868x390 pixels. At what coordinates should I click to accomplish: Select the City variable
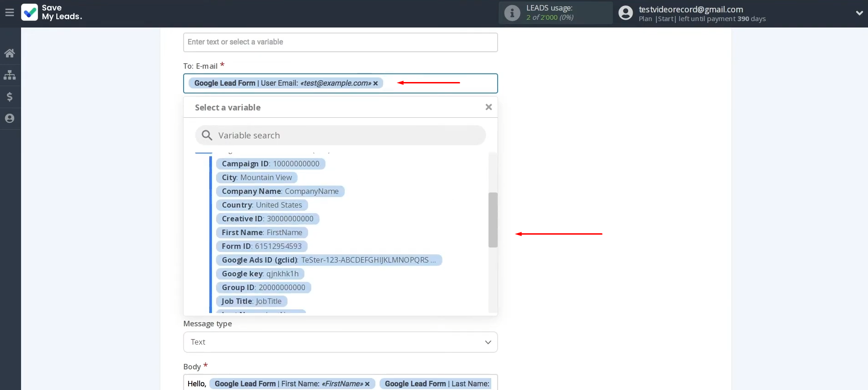[257, 177]
